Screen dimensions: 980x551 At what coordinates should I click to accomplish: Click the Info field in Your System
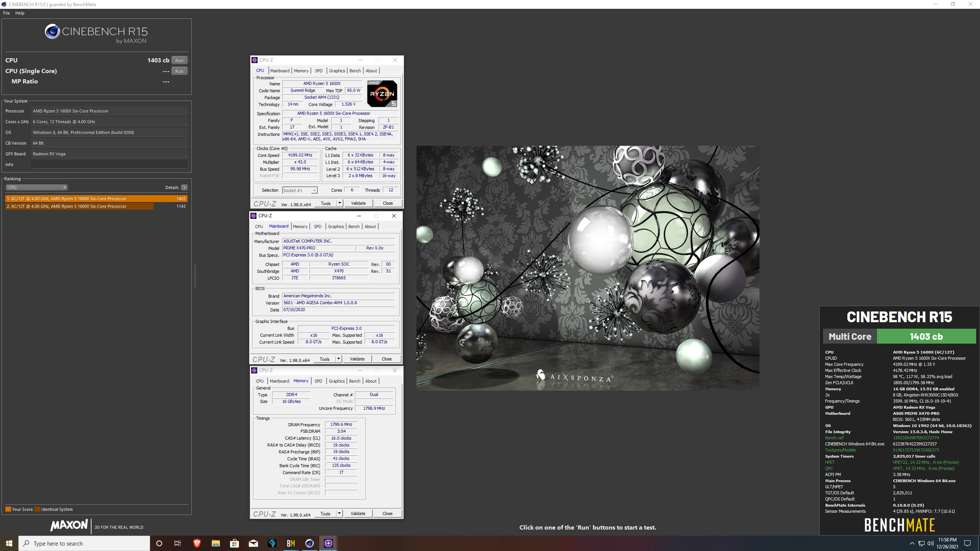tap(109, 165)
